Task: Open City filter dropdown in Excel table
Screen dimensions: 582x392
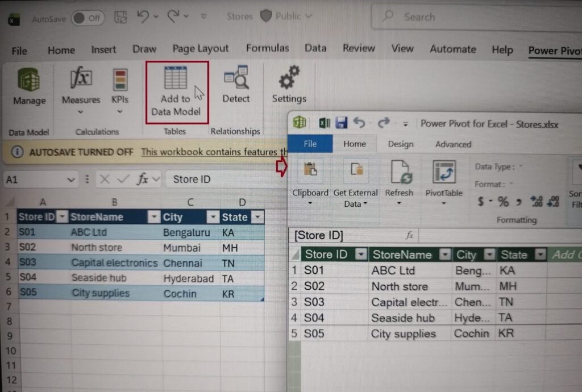Action: click(x=213, y=217)
